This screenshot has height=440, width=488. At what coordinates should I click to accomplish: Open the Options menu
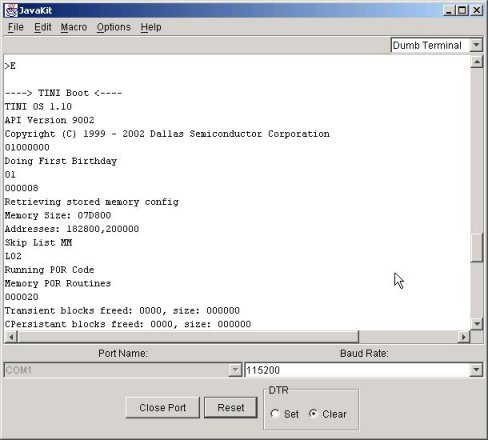113,27
